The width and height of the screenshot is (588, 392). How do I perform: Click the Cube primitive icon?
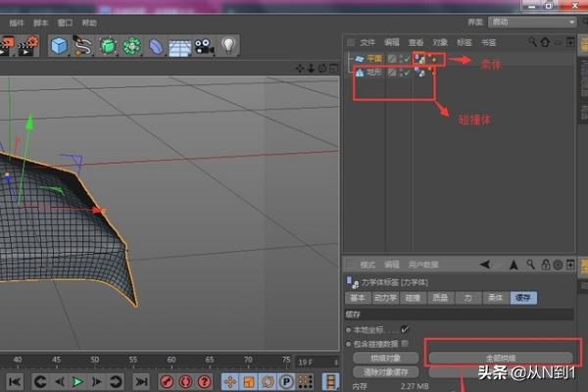click(x=59, y=45)
